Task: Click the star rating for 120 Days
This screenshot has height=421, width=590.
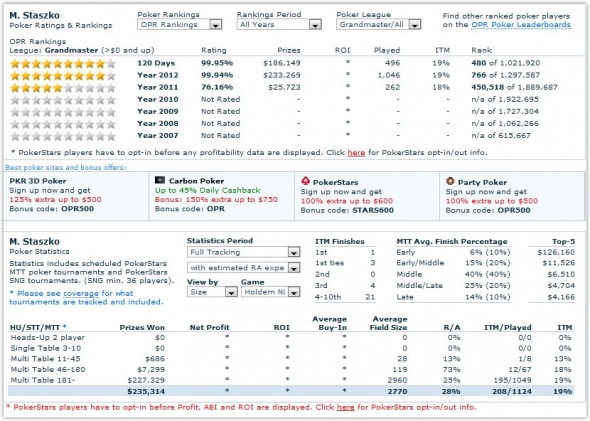Action: coord(63,64)
